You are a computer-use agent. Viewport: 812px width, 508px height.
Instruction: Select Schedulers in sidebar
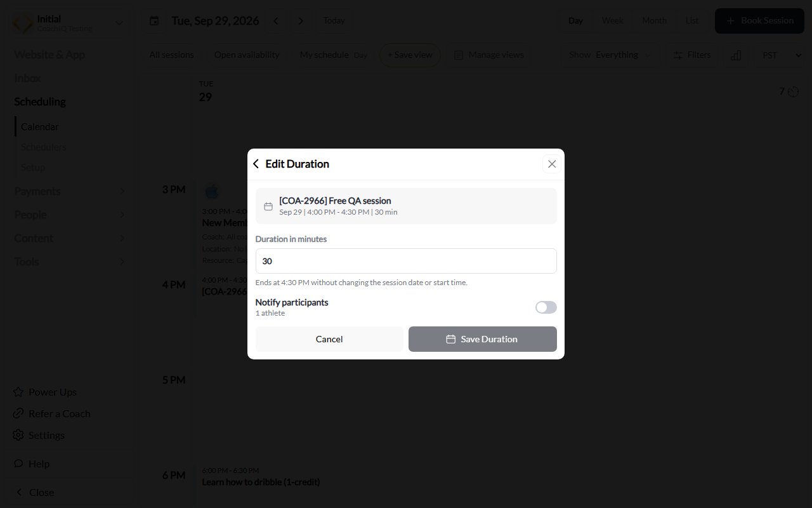click(43, 147)
